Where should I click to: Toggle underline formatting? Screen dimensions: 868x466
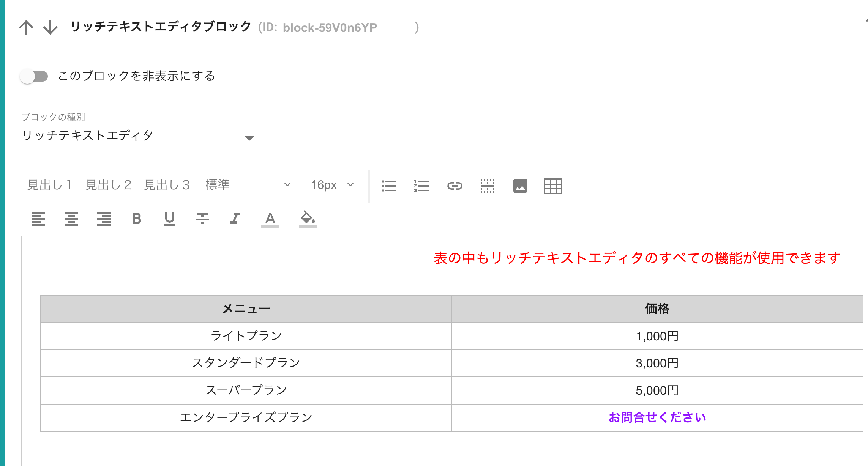pos(169,219)
